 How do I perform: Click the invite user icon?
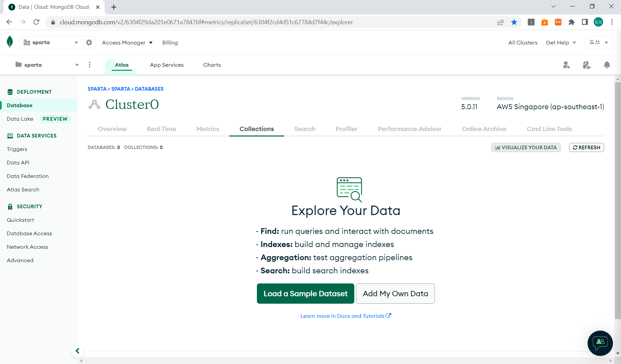coord(566,65)
